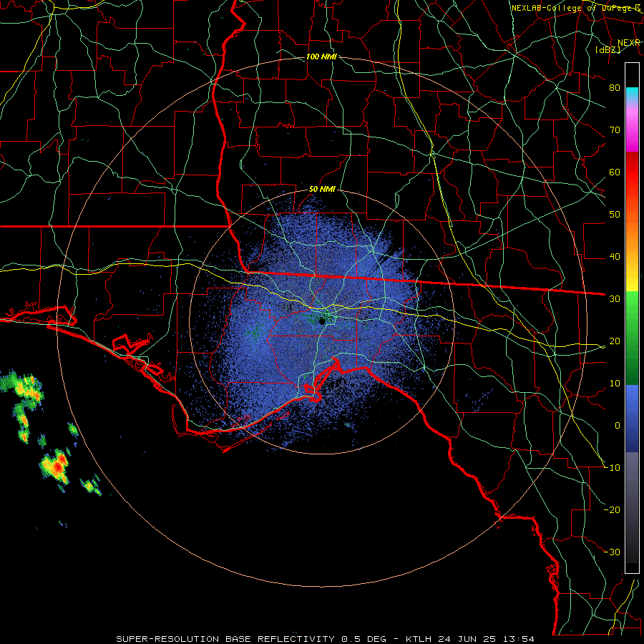The height and width of the screenshot is (644, 644).
Task: Click the "100 NMI" range ring label
Action: [x=321, y=57]
